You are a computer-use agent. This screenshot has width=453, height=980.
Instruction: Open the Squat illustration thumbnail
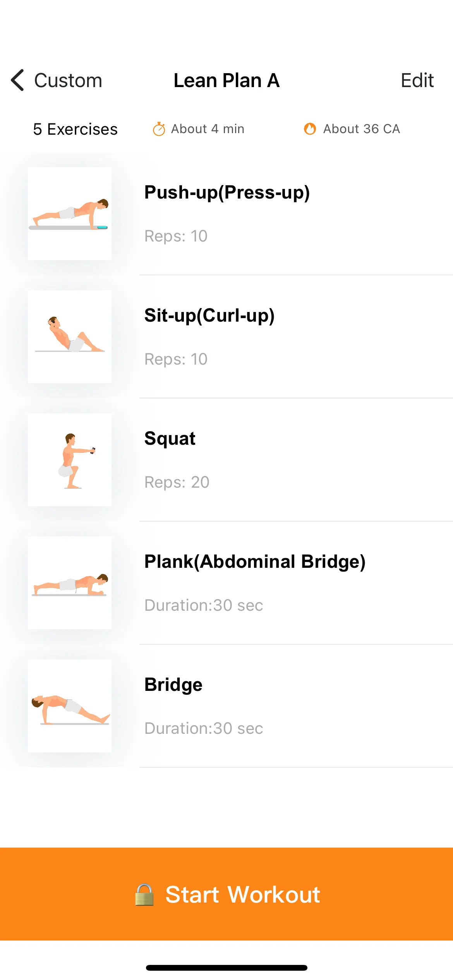click(70, 460)
